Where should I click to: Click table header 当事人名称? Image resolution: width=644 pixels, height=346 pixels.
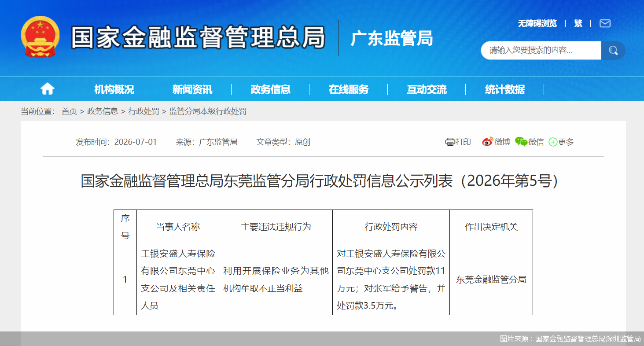click(x=178, y=227)
